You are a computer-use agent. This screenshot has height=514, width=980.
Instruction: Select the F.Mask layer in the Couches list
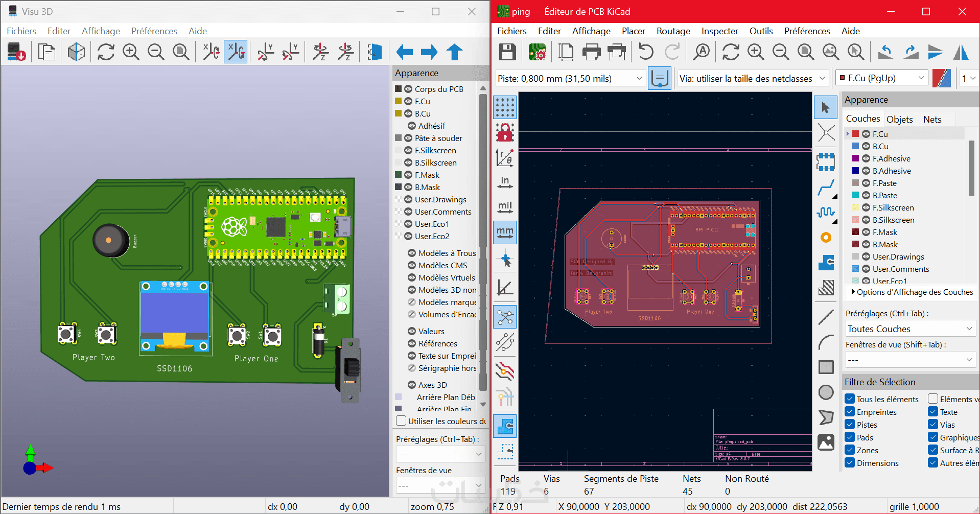(x=885, y=232)
